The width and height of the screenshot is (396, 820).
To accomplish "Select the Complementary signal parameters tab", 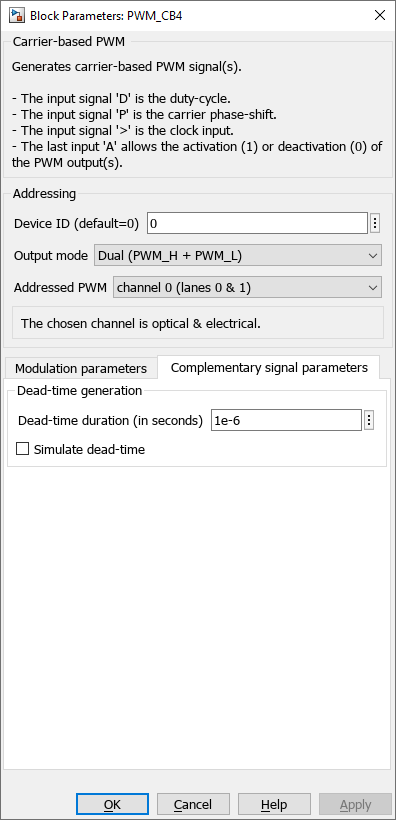I will 269,367.
